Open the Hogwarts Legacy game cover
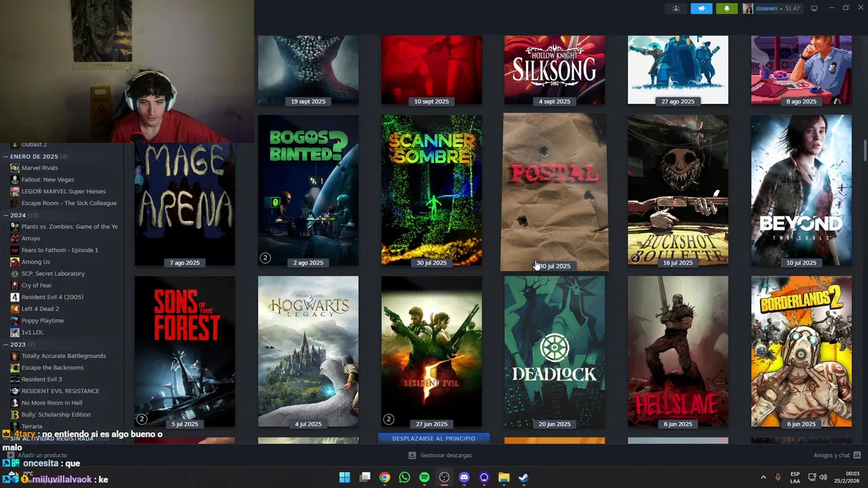868x488 pixels. 308,352
